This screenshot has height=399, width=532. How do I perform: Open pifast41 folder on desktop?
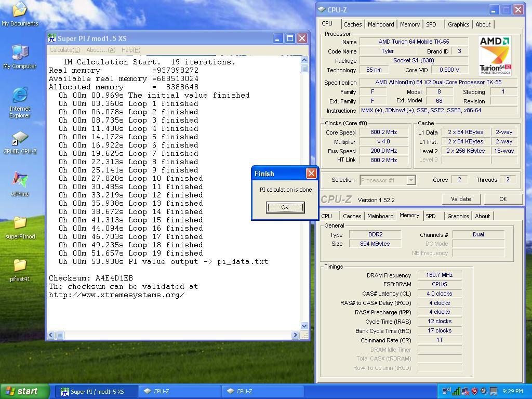20,270
